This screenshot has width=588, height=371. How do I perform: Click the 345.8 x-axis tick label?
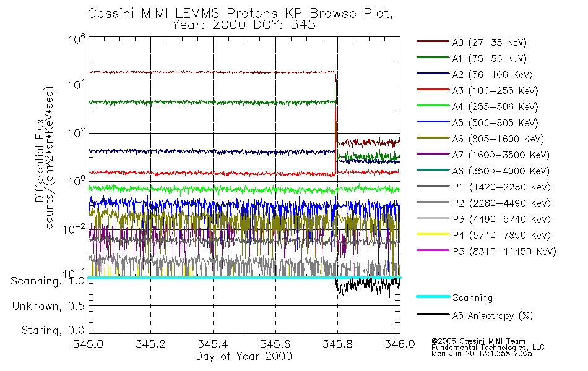337,344
